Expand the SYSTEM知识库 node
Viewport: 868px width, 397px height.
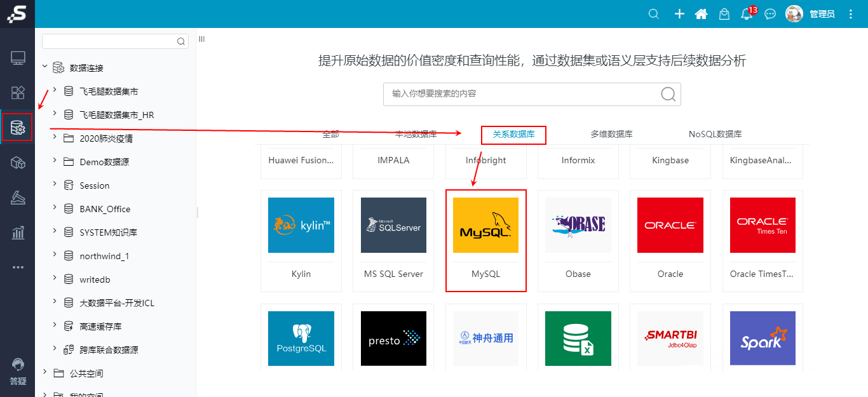(x=55, y=231)
